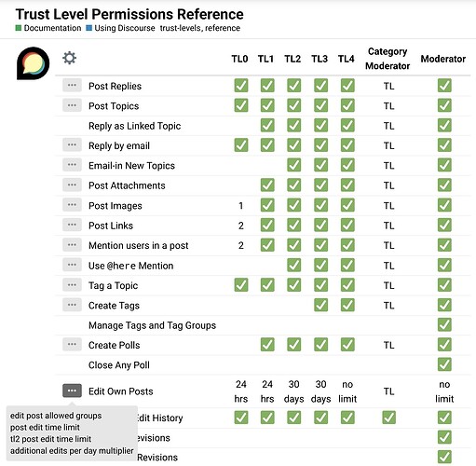Screen dimensions: 476x466
Task: Open the Discourse logo avatar
Action: pos(33,63)
